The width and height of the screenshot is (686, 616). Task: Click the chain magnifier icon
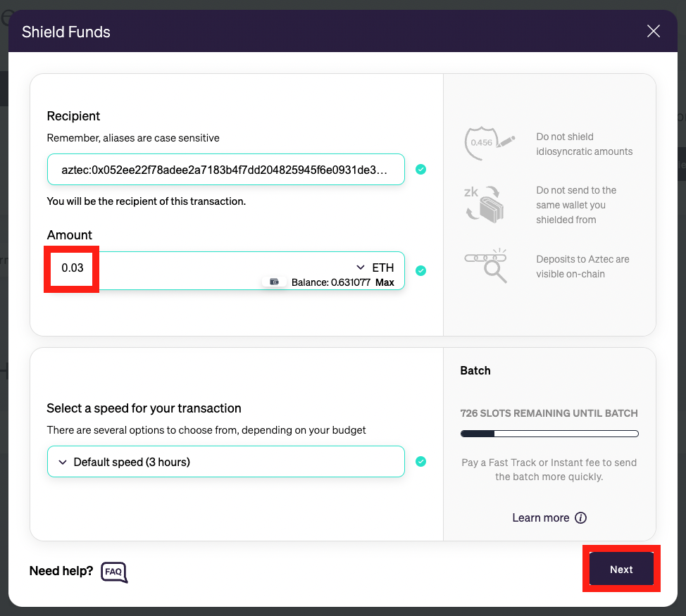[x=486, y=265]
